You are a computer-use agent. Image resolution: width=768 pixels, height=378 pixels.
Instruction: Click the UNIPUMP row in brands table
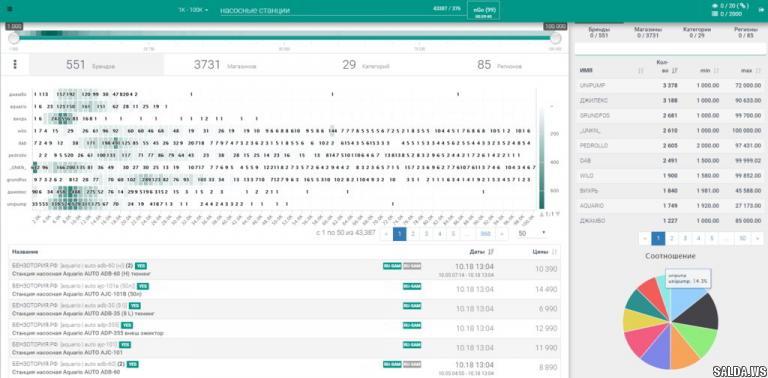click(x=671, y=85)
